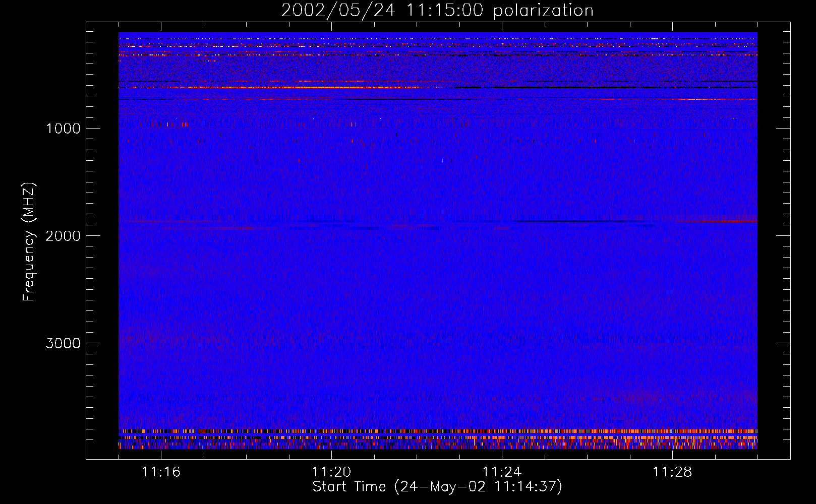Click the 'Start Time (24-May-02 11:14:37)' label
This screenshot has width=816, height=504.
(437, 487)
